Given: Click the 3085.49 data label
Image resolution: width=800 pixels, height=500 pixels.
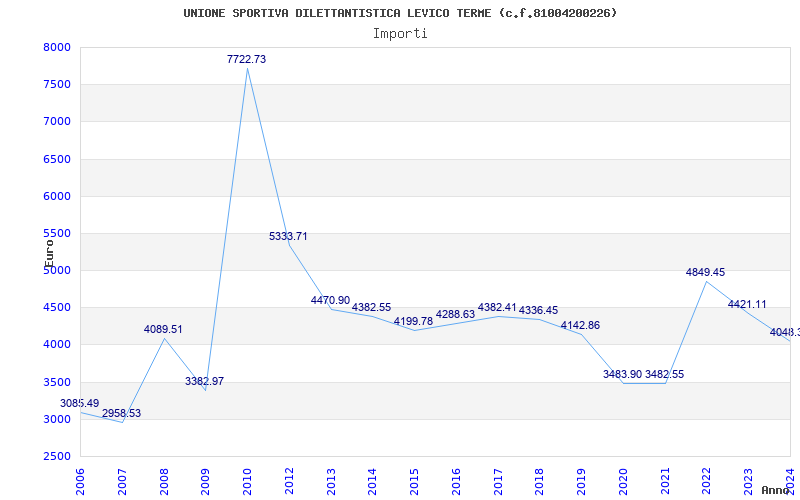Looking at the screenshot, I should pyautogui.click(x=80, y=403).
